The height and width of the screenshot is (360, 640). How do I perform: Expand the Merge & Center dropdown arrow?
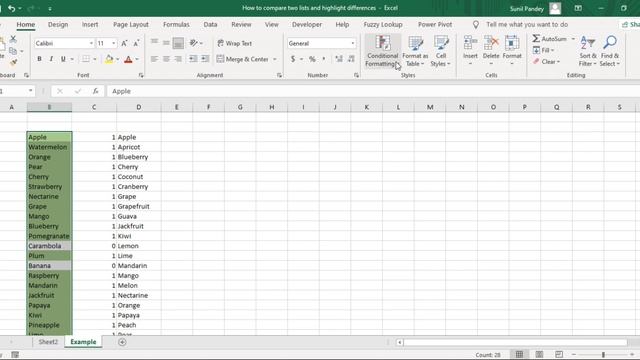(275, 59)
